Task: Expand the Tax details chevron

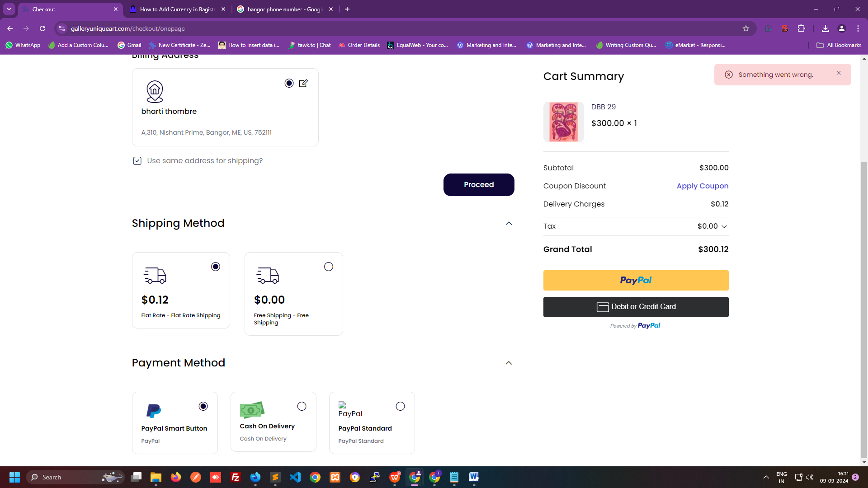Action: (724, 226)
